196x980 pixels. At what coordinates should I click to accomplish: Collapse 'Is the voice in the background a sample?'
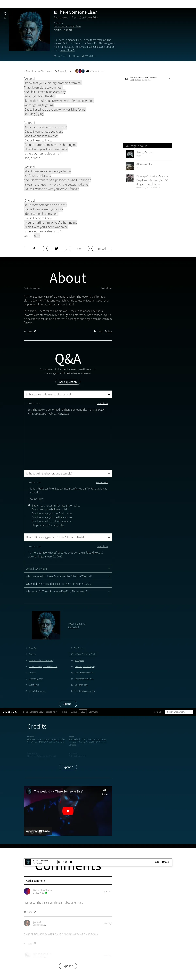coord(68,473)
